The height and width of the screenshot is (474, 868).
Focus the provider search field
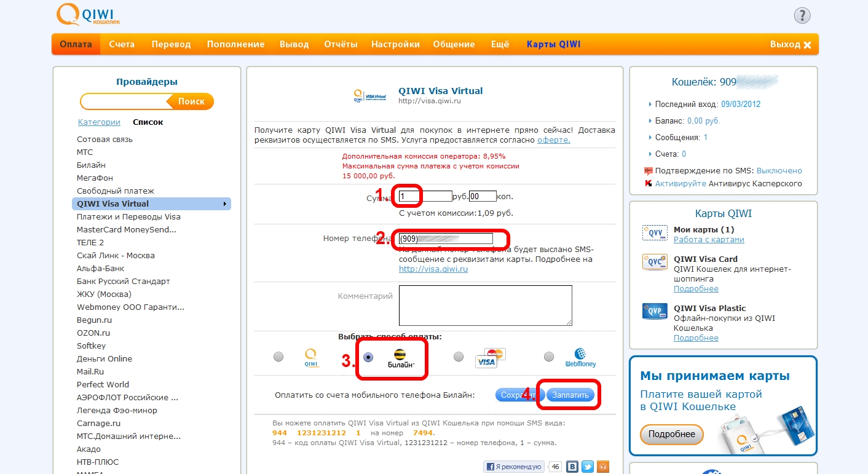click(124, 101)
